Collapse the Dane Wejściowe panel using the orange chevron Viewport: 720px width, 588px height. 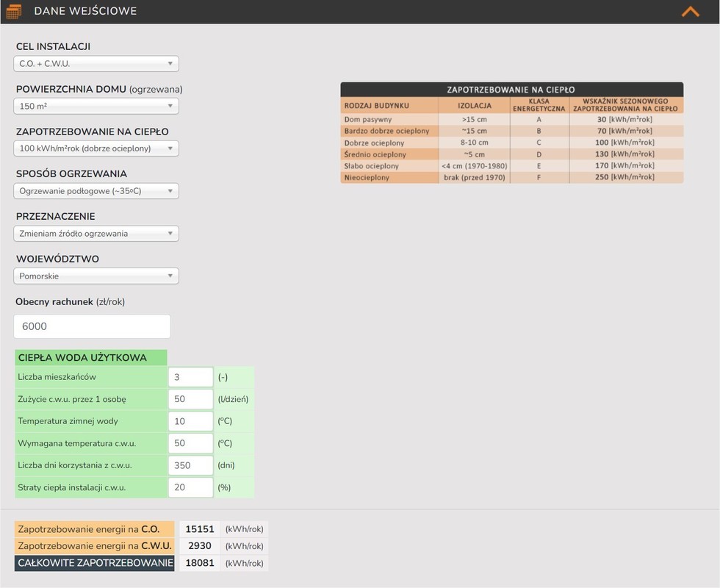pyautogui.click(x=690, y=12)
